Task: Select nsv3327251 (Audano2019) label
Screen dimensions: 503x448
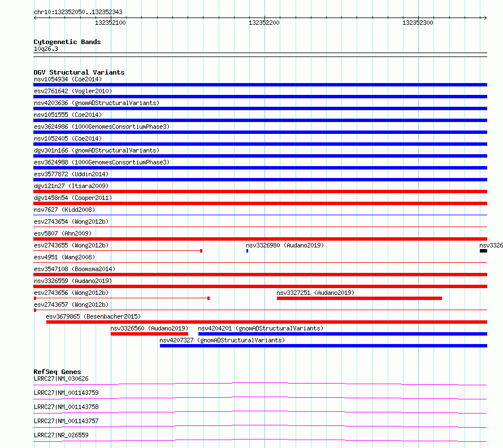Action: (x=315, y=293)
